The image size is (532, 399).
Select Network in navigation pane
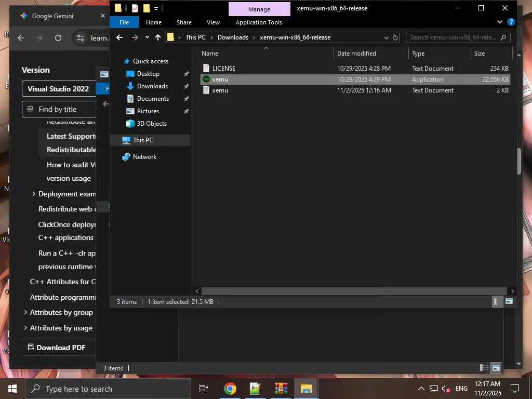(x=144, y=157)
